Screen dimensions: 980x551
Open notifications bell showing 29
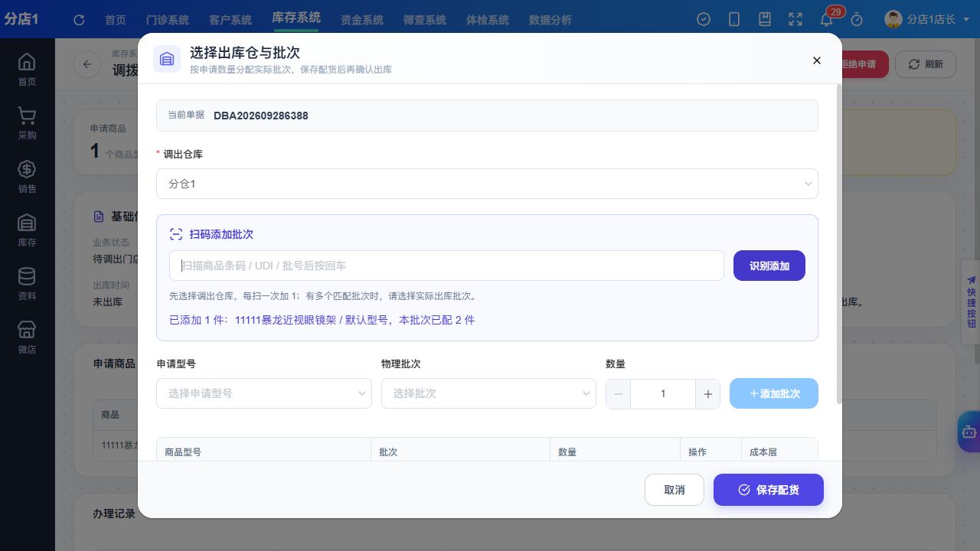827,20
